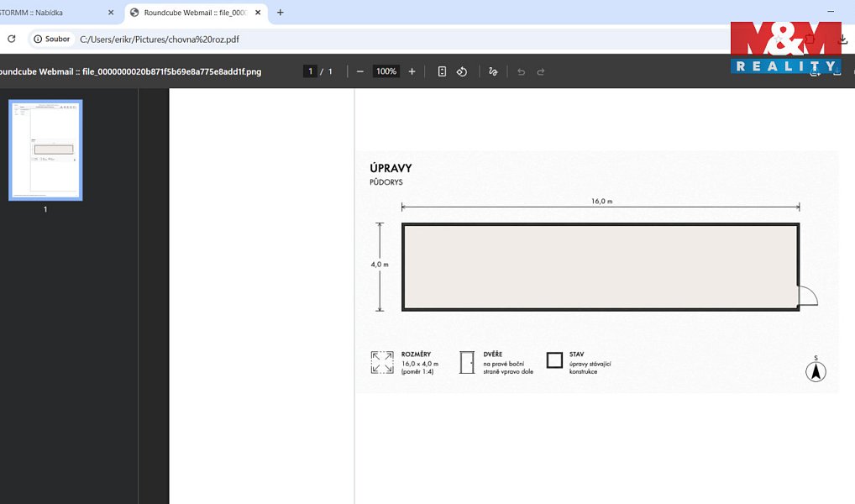Zoom in on the PDF
This screenshot has height=504, width=855.
click(412, 71)
